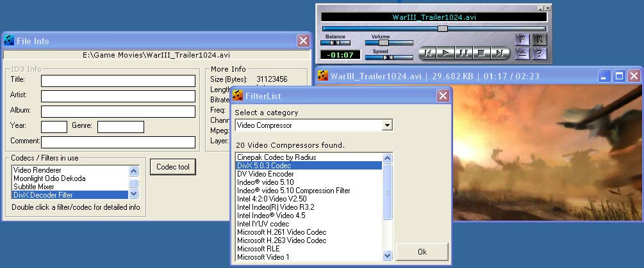The height and width of the screenshot is (268, 644).
Task: Select Intel 4:2:0 Video V2.50
Action: tap(309, 199)
